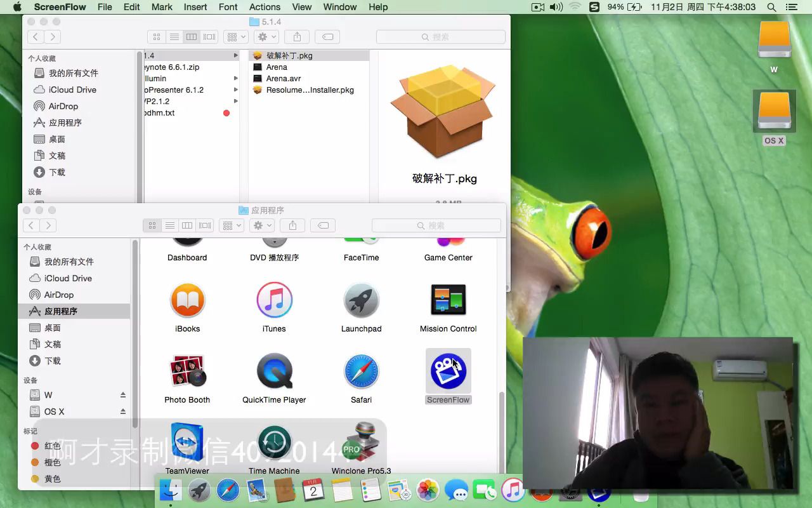
Task: Open FaceTime from the Dock
Action: point(485,490)
